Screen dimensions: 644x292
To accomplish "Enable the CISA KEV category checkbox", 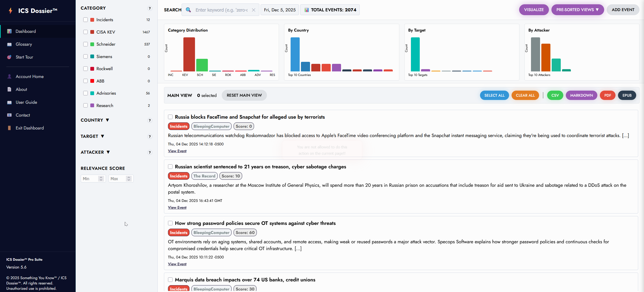I will point(86,32).
